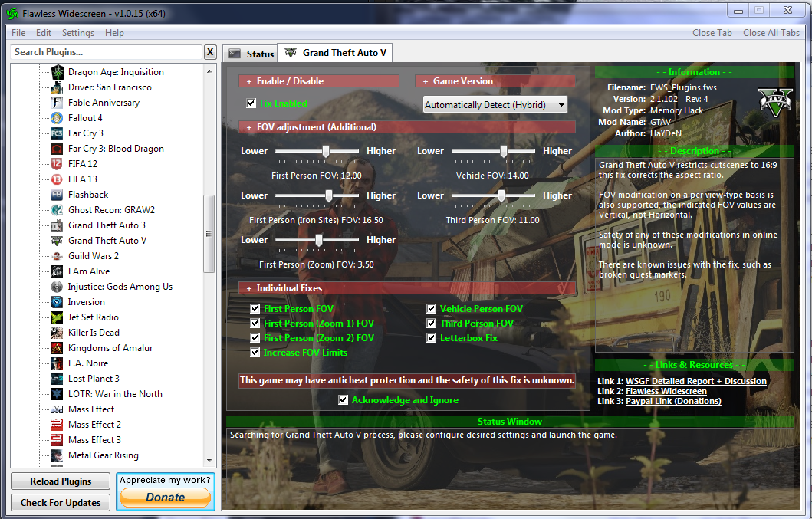Click the Metal Gear Rising icon
The image size is (812, 519).
pos(57,455)
